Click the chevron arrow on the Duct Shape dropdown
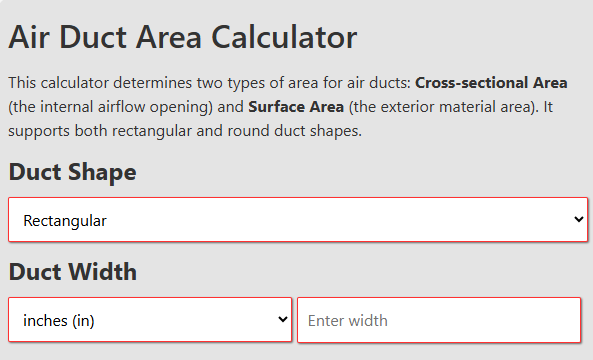593x360 pixels. pyautogui.click(x=579, y=219)
